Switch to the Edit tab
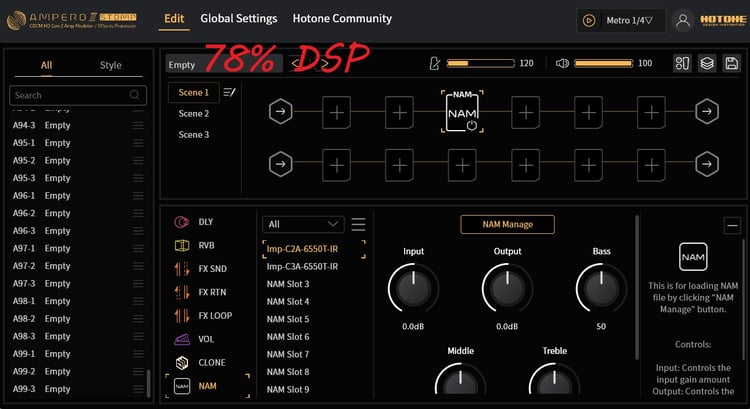This screenshot has width=750, height=409. click(174, 19)
